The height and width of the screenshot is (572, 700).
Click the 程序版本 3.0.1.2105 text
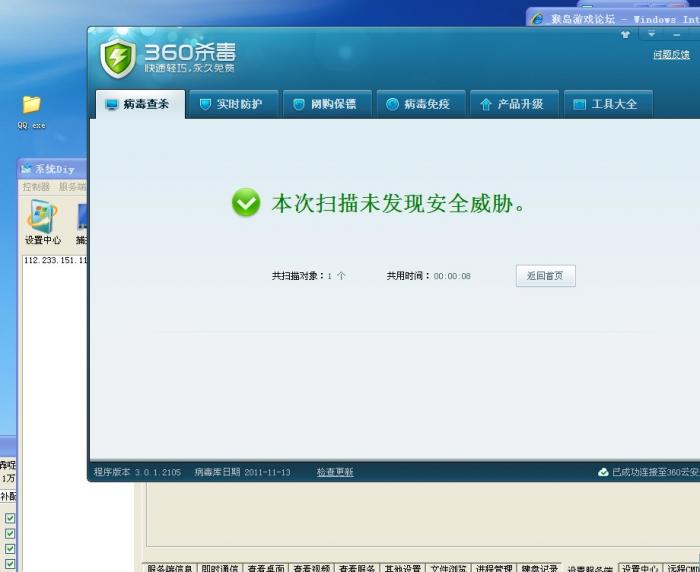tap(137, 472)
